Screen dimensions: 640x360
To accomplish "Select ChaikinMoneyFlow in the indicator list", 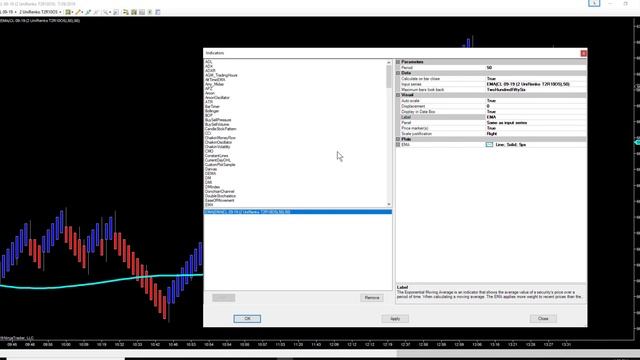I will click(220, 138).
